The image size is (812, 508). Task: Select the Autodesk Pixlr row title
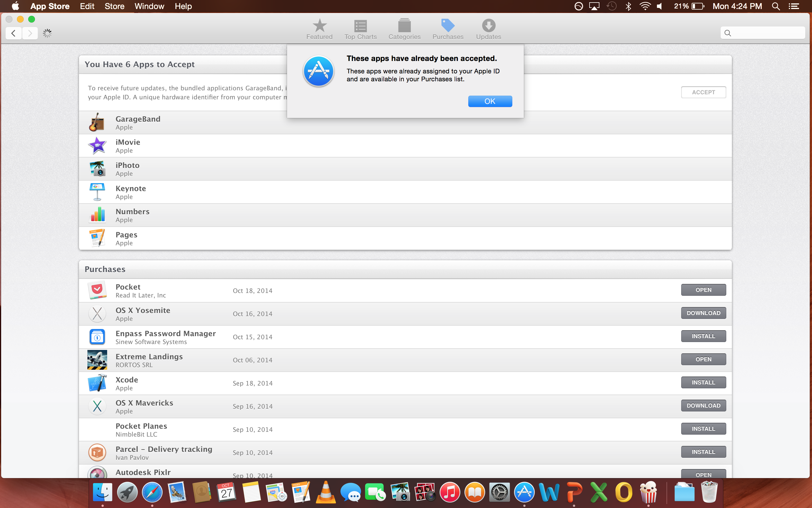(143, 472)
